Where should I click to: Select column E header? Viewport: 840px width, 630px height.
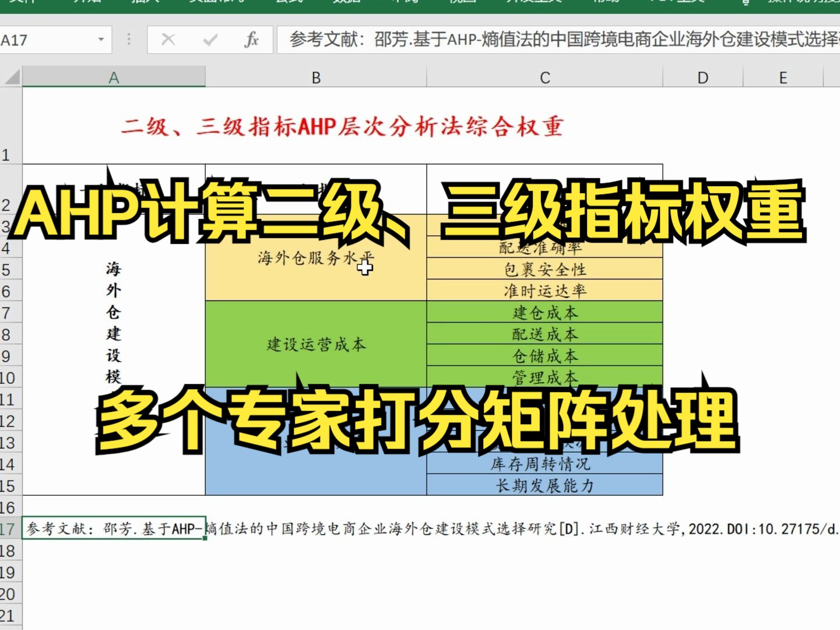tap(783, 77)
